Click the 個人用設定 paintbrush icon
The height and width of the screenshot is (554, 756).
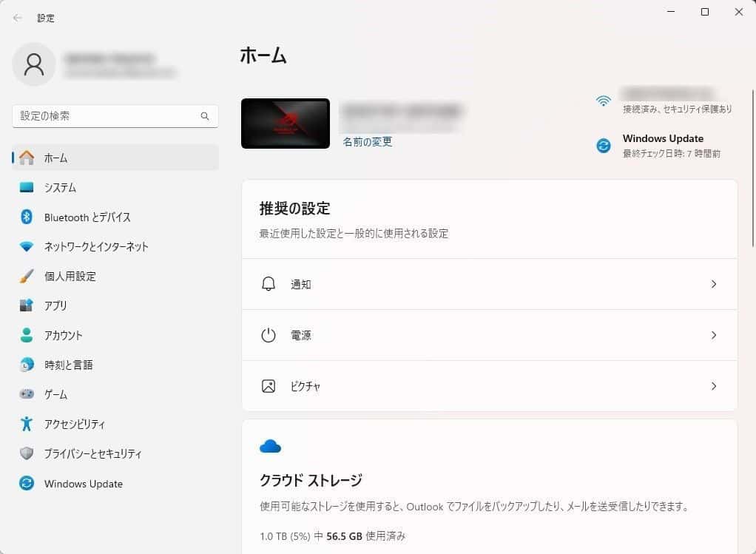pos(27,276)
